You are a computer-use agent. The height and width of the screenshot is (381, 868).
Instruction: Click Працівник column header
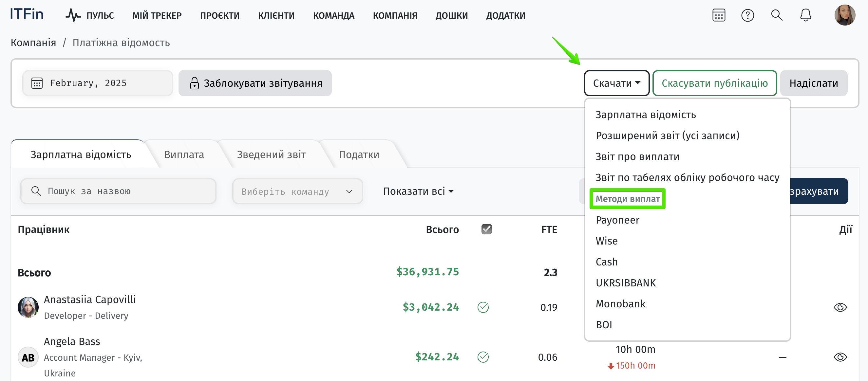(44, 229)
